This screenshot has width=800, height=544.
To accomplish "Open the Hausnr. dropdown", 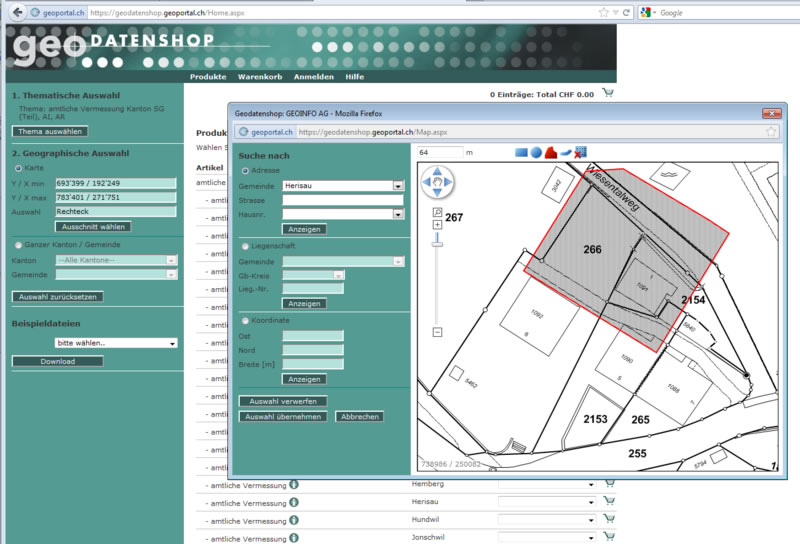I will pos(398,214).
